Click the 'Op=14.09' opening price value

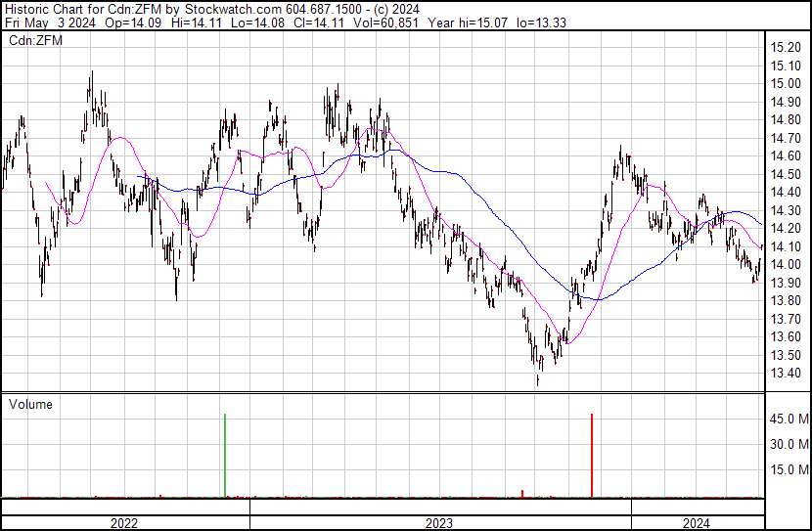click(133, 22)
